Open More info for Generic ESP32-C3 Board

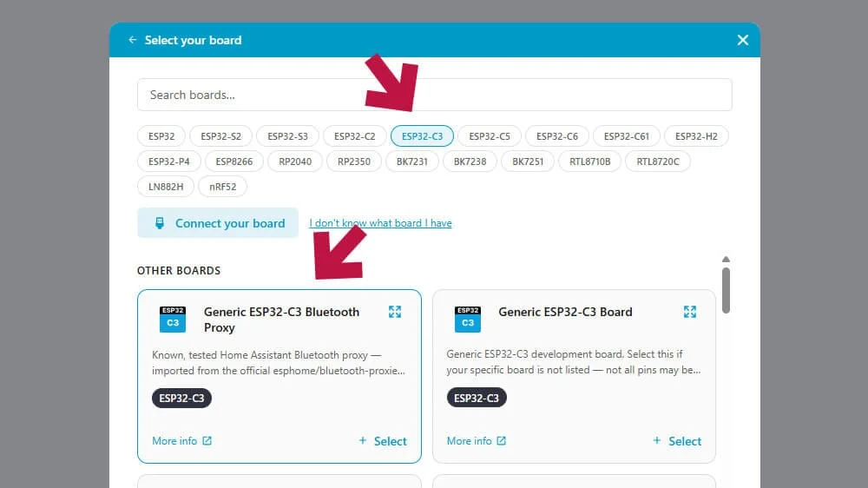click(x=476, y=441)
